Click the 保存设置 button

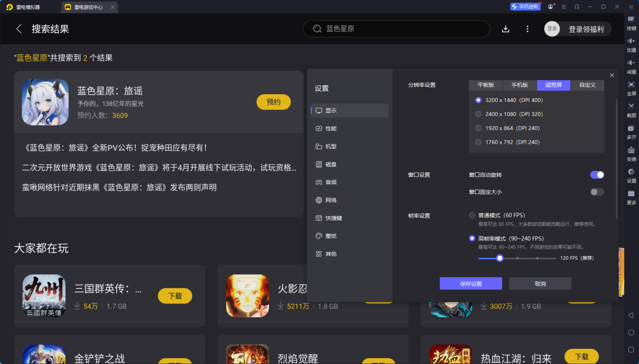click(x=471, y=284)
